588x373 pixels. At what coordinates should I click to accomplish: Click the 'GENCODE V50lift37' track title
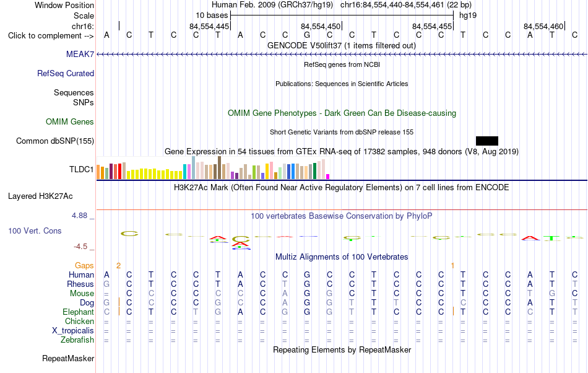point(342,45)
